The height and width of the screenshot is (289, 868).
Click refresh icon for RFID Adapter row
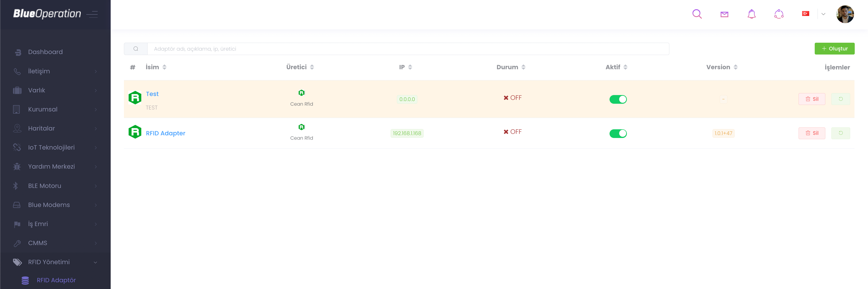840,133
